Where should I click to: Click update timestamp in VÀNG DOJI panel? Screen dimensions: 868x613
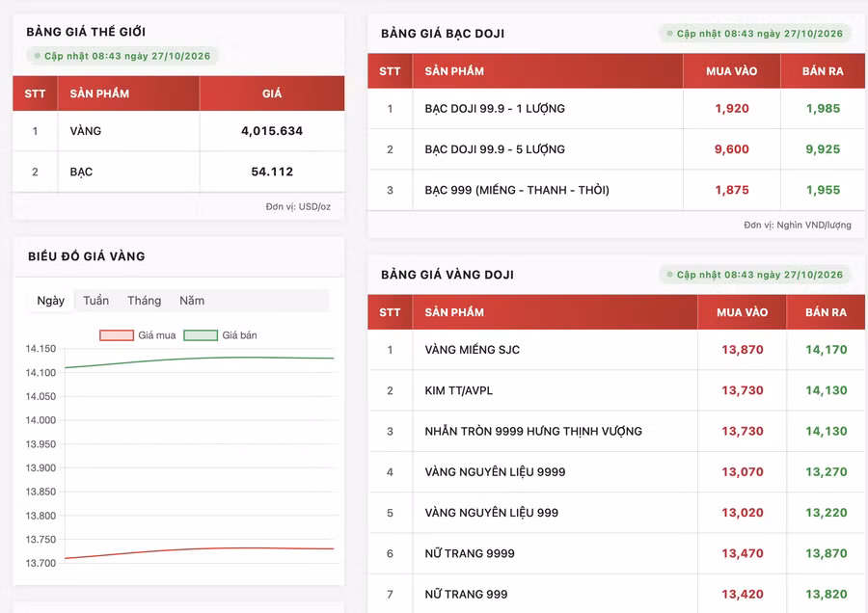coord(755,275)
